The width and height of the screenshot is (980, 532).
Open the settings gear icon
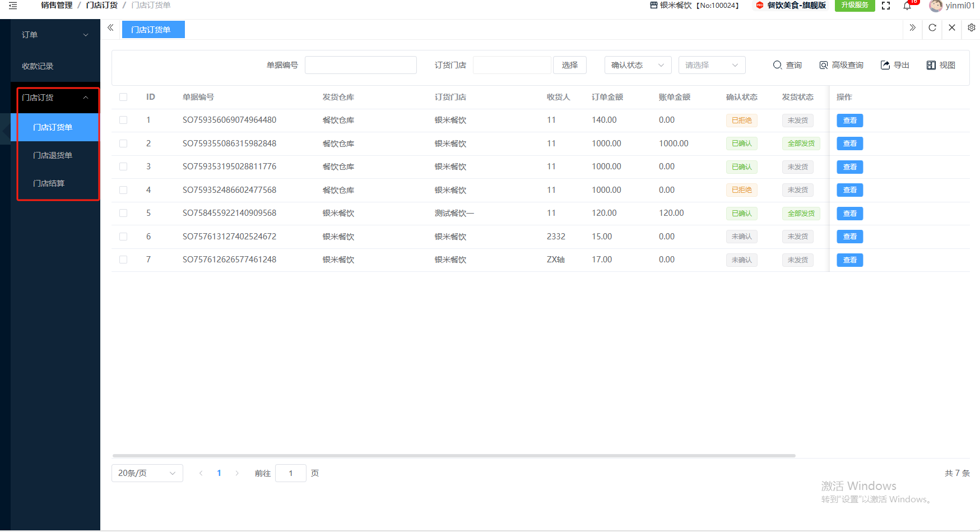[972, 27]
